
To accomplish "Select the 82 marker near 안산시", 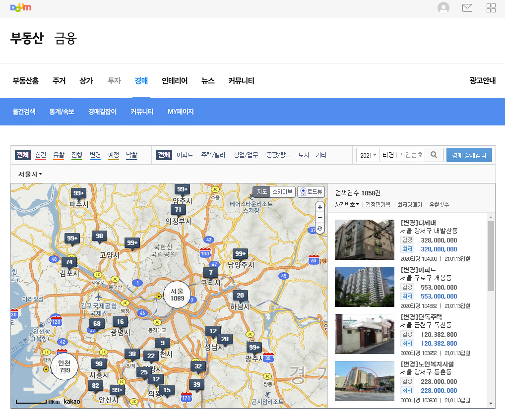I will coord(95,386).
